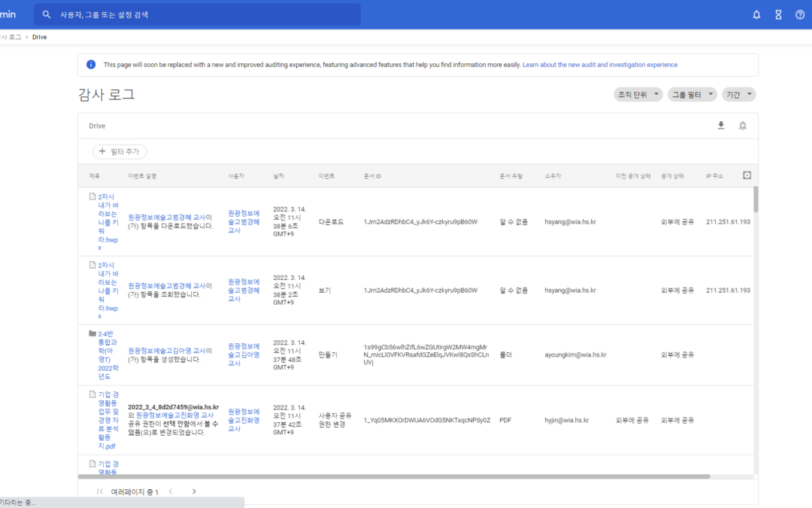The image size is (812, 508).
Task: Open the new audit experience link
Action: pos(600,65)
